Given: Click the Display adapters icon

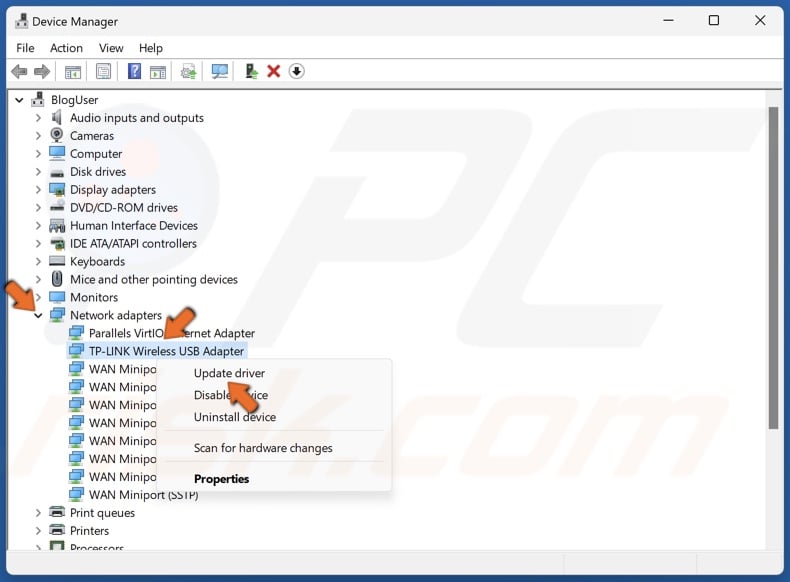Looking at the screenshot, I should 57,189.
